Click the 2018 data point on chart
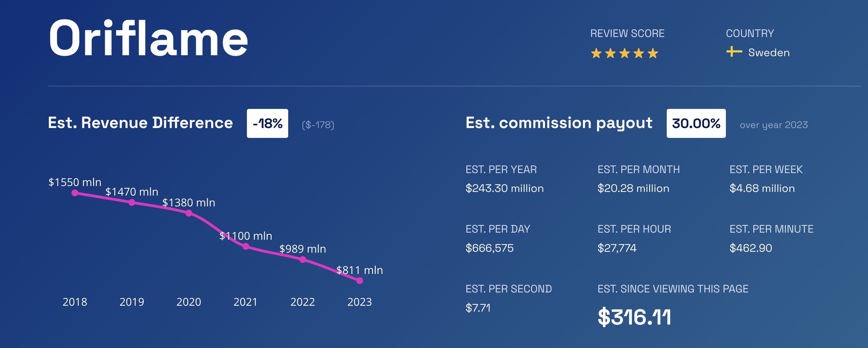Screen dimensions: 868x348 click(75, 193)
